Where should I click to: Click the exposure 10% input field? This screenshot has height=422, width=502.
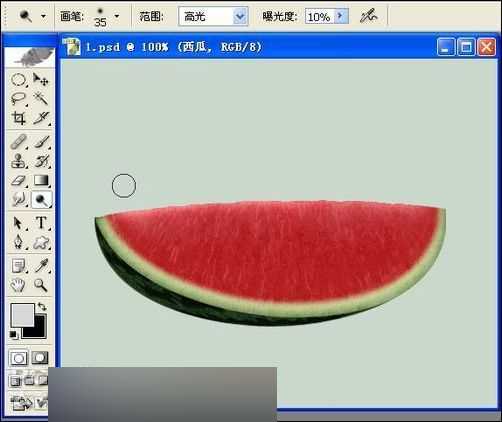click(x=319, y=16)
